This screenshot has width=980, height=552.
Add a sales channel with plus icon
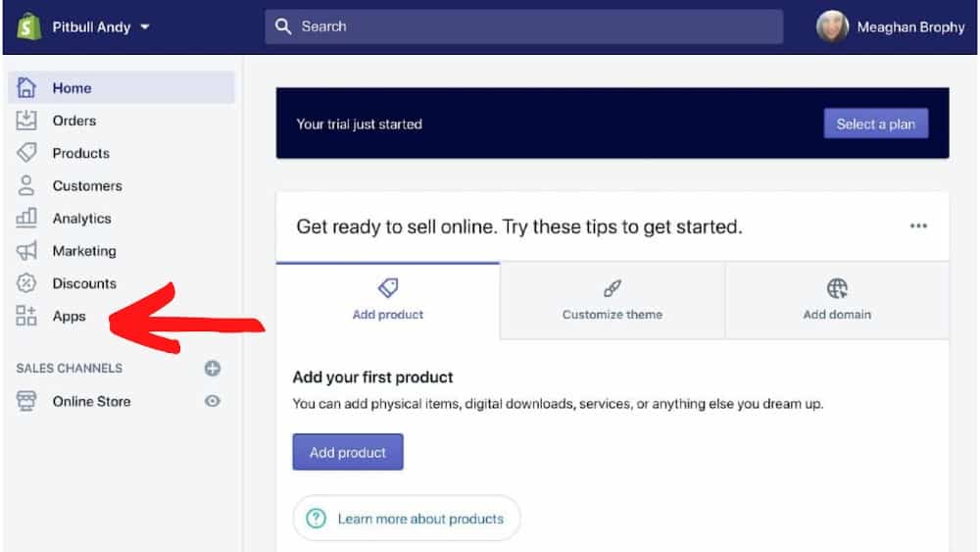(213, 369)
